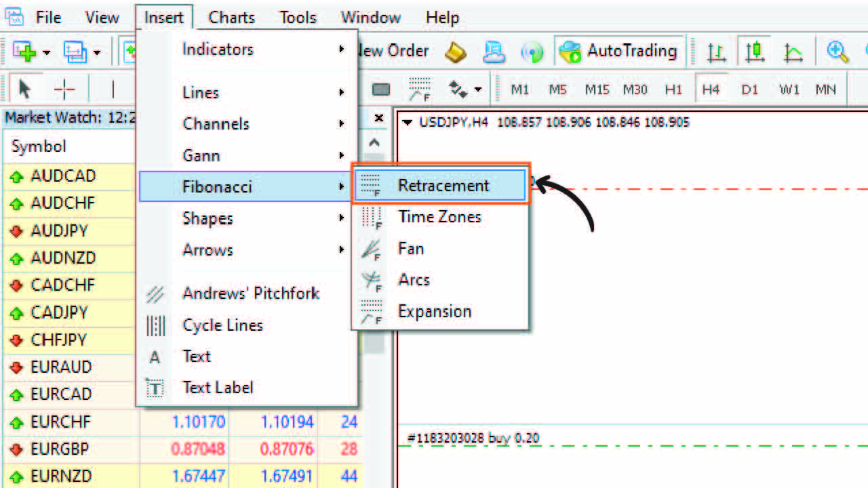Toggle the AutoTrading button
The image size is (868, 488).
point(618,52)
